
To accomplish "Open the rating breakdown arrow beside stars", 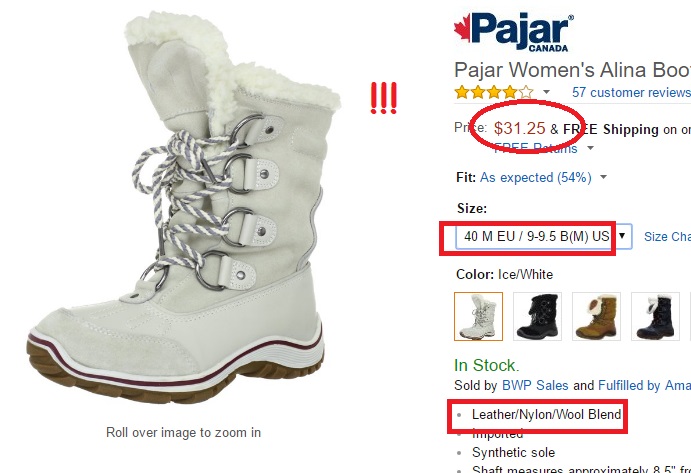I will [x=546, y=92].
